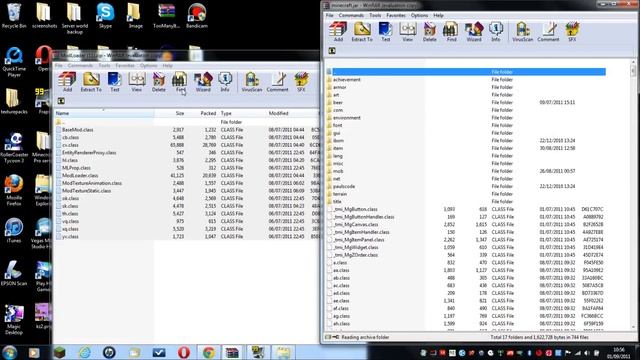Click Info icon in ModLoader WinRAR window
The image size is (640, 360).
point(225,82)
